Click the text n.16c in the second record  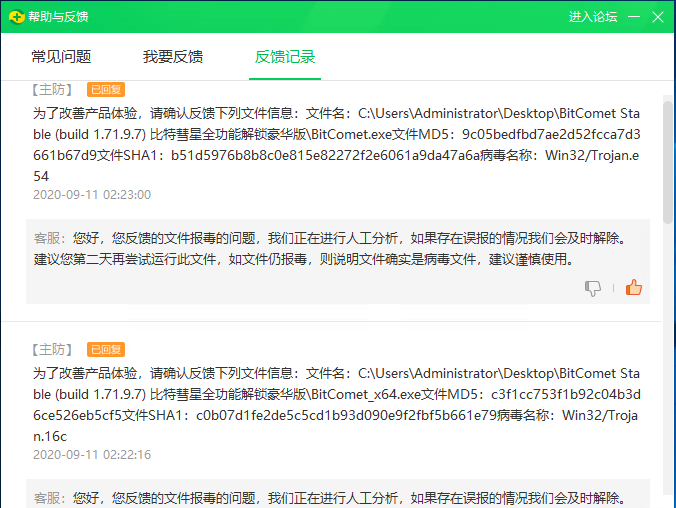pos(50,436)
